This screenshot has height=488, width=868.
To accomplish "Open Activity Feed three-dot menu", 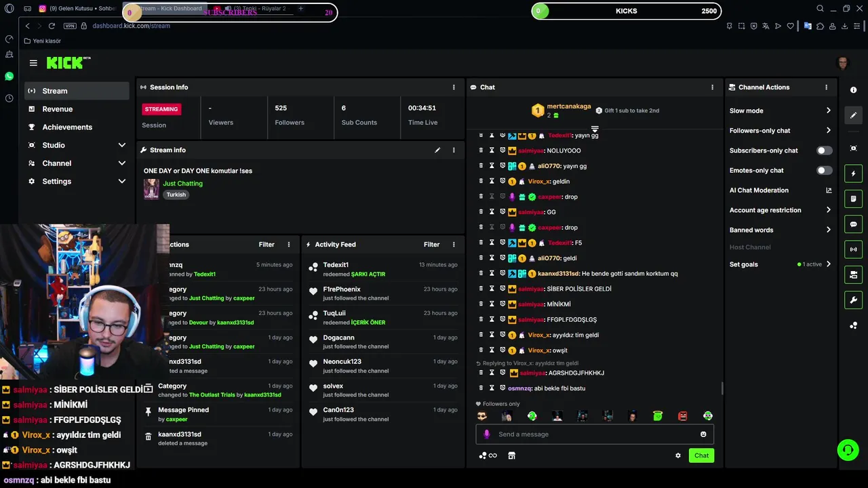I will click(x=454, y=245).
